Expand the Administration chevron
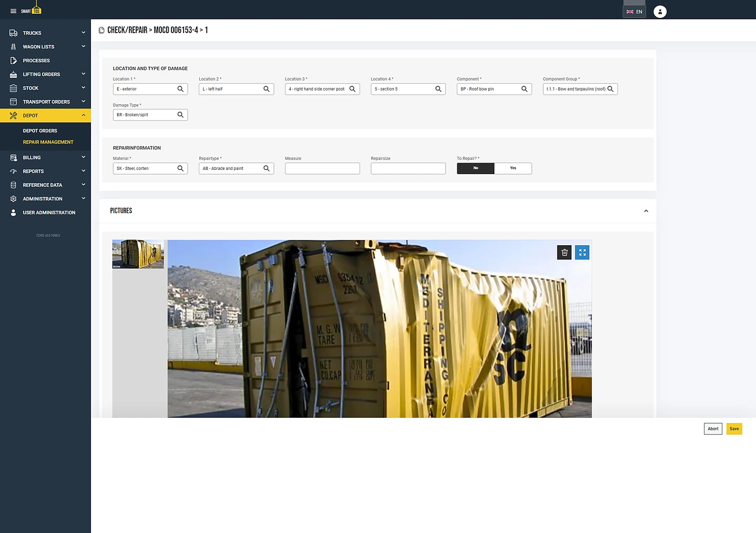 pos(83,198)
